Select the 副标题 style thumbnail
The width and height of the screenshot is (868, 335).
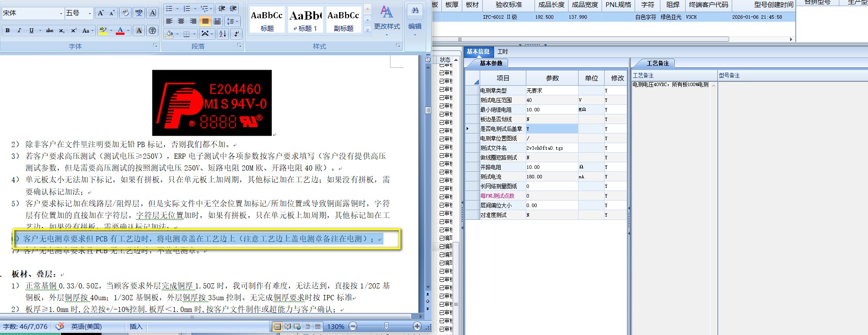pyautogui.click(x=343, y=20)
